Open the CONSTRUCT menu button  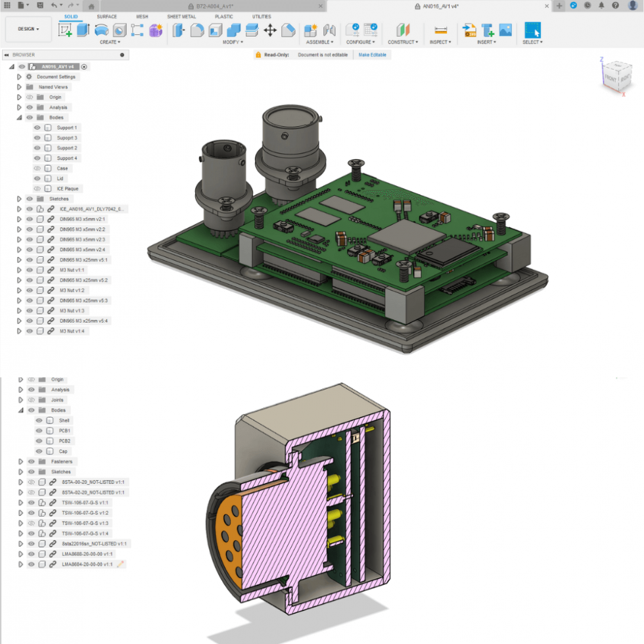point(402,41)
